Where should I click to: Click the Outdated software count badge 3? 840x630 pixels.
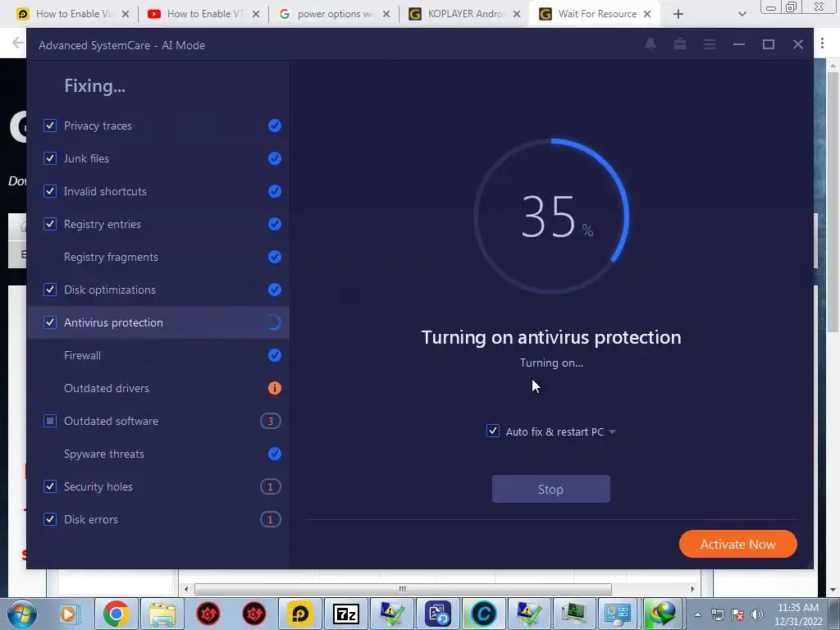tap(271, 421)
